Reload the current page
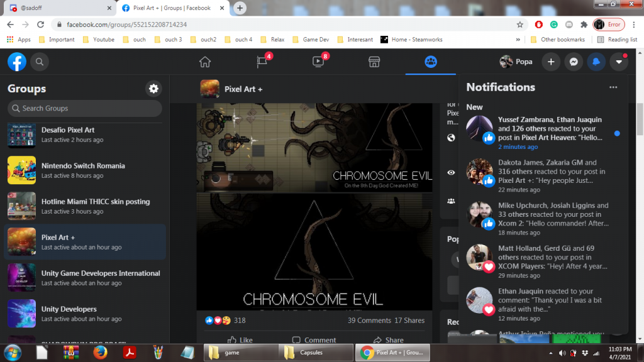 pos(40,25)
